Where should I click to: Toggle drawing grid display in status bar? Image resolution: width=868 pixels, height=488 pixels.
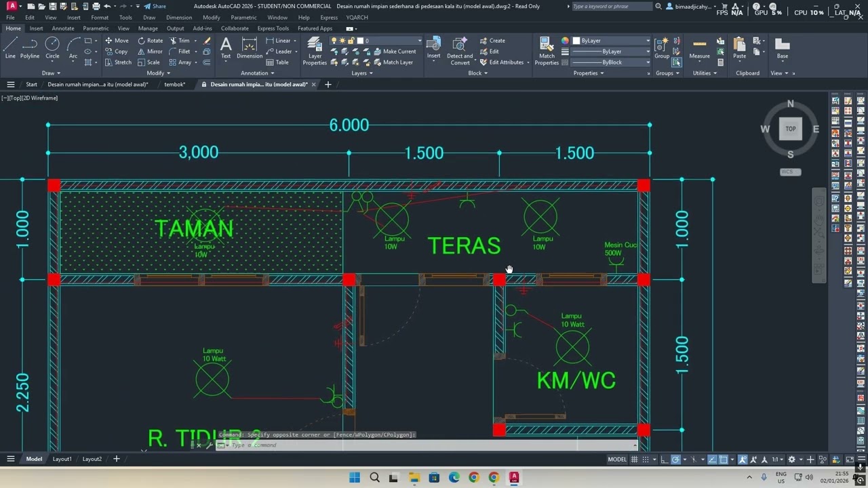[x=635, y=460]
